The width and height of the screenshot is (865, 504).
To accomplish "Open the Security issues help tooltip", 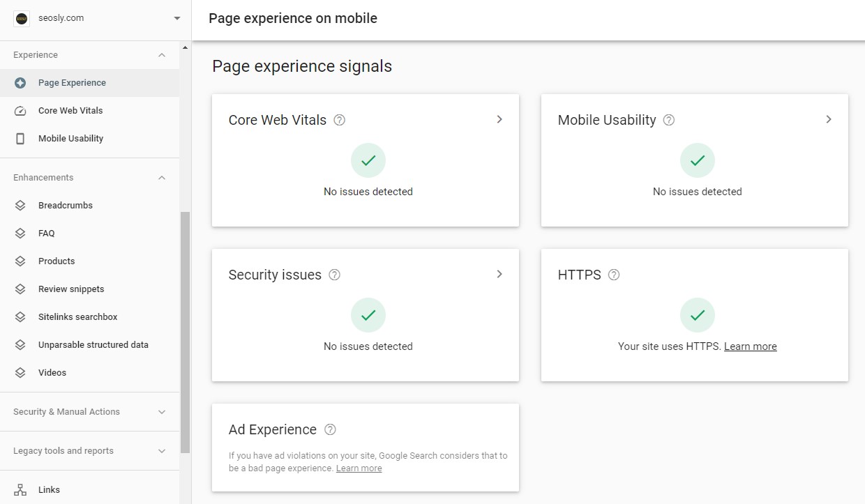I will pyautogui.click(x=334, y=275).
